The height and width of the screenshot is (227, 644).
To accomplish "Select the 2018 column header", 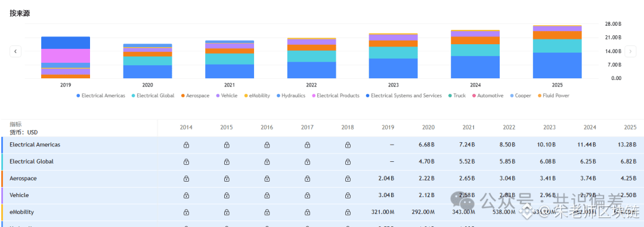I will [x=348, y=127].
